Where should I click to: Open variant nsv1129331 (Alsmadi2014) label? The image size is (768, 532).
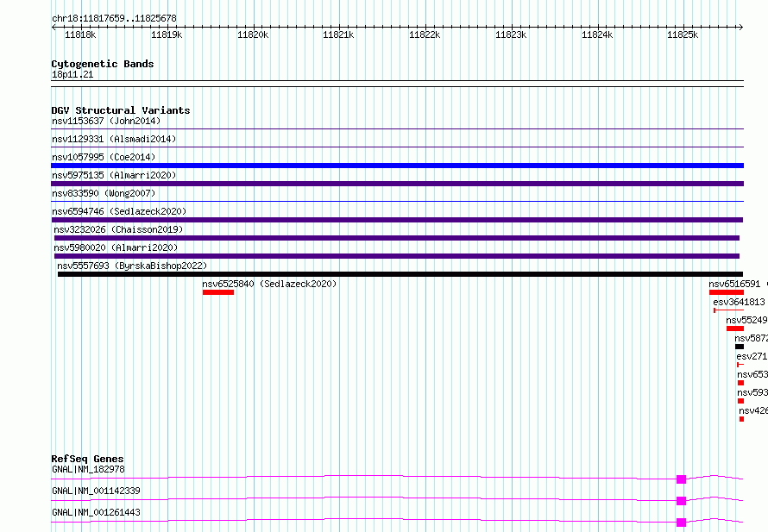[x=114, y=139]
